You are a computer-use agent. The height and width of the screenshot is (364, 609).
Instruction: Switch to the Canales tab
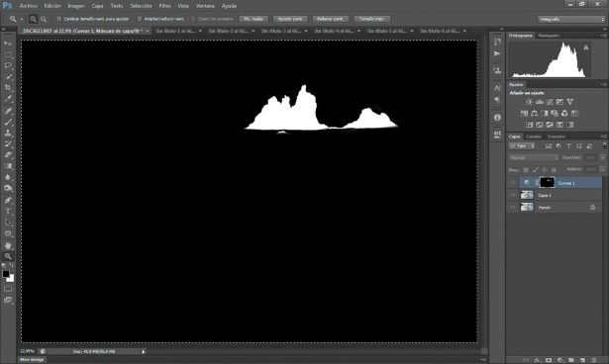click(534, 136)
